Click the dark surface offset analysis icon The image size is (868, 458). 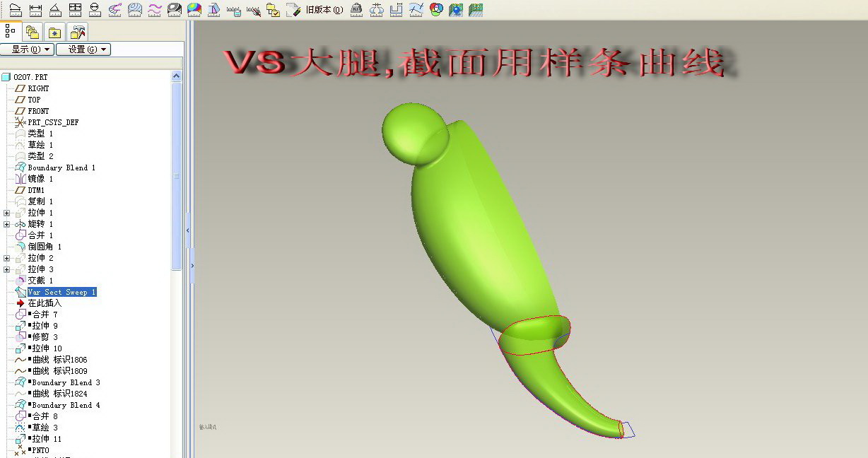(x=174, y=10)
